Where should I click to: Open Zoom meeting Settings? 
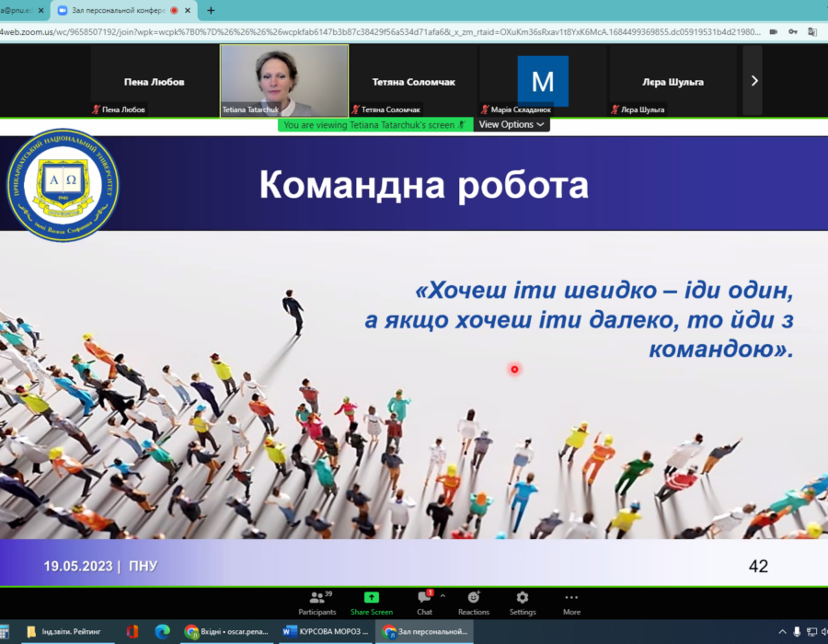pos(522,603)
